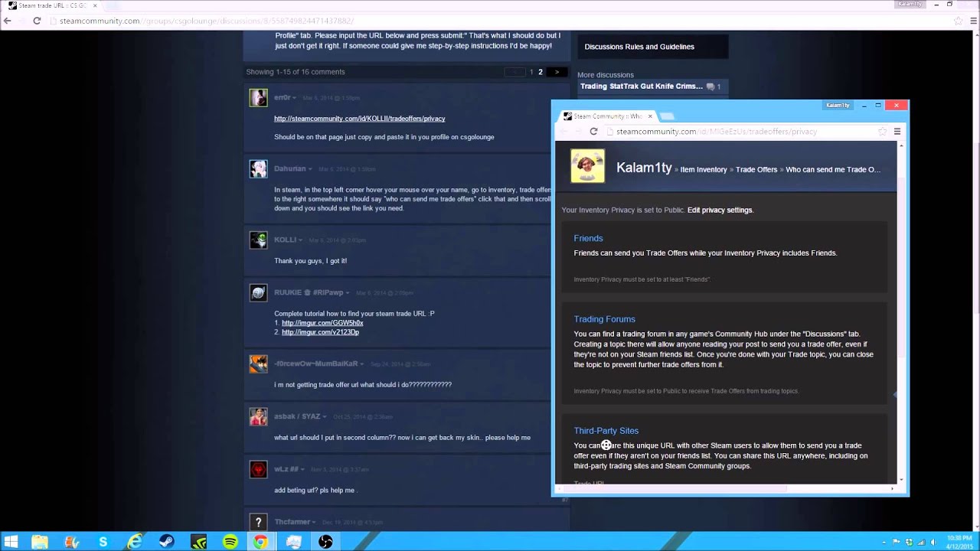Open the taskbar clock and date

pyautogui.click(x=959, y=542)
